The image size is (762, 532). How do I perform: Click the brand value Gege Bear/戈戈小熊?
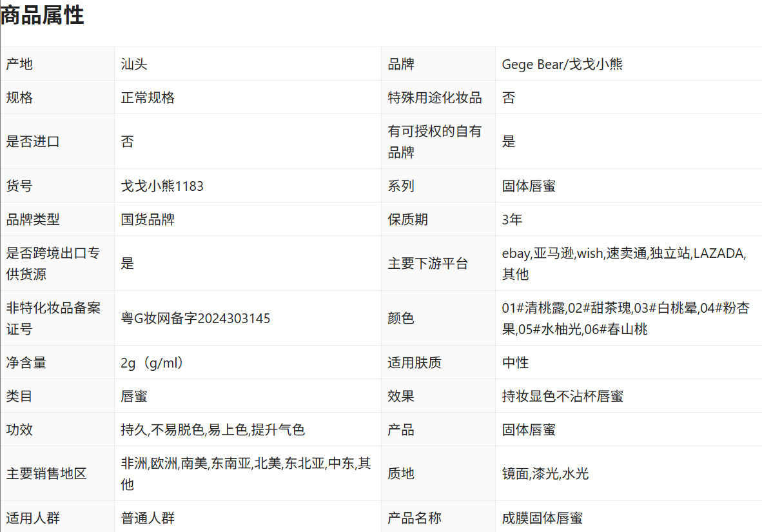click(562, 64)
